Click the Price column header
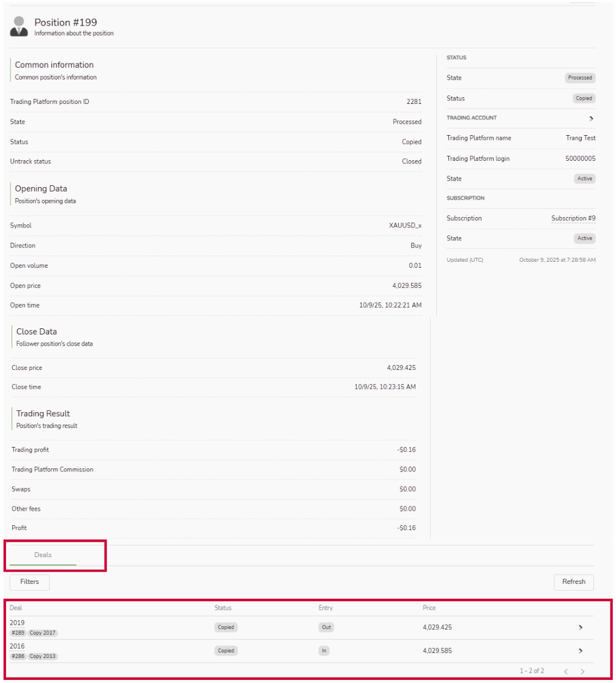616x683 pixels. click(x=429, y=608)
